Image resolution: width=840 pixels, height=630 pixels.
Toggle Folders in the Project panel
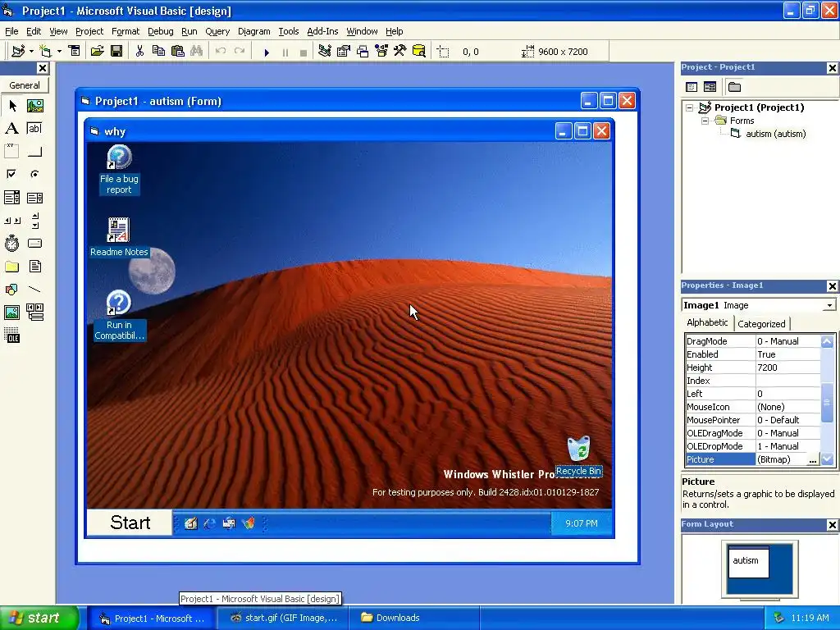click(x=734, y=87)
